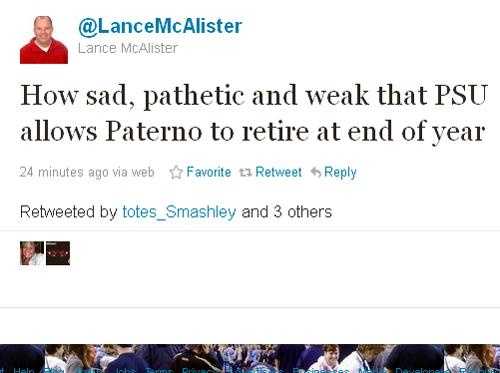The image size is (500, 373).
Task: Click the Retweet text link
Action: [278, 172]
